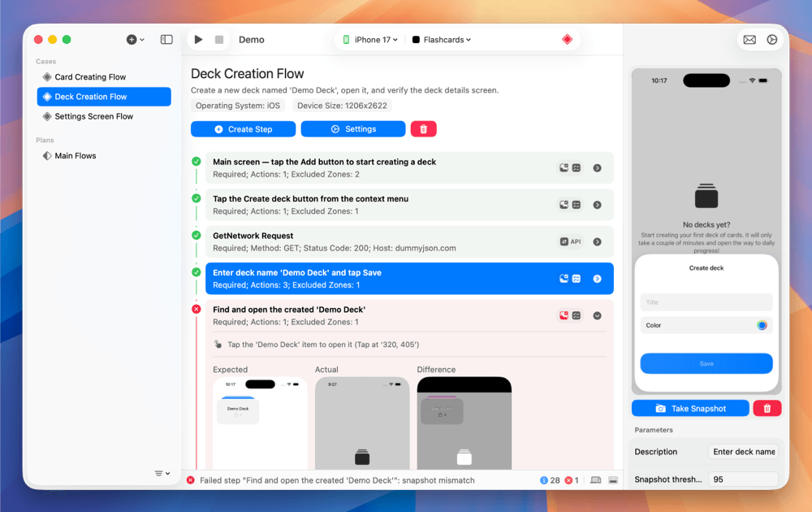Open the add (+) menu in the sidebar header
812x512 pixels.
135,39
